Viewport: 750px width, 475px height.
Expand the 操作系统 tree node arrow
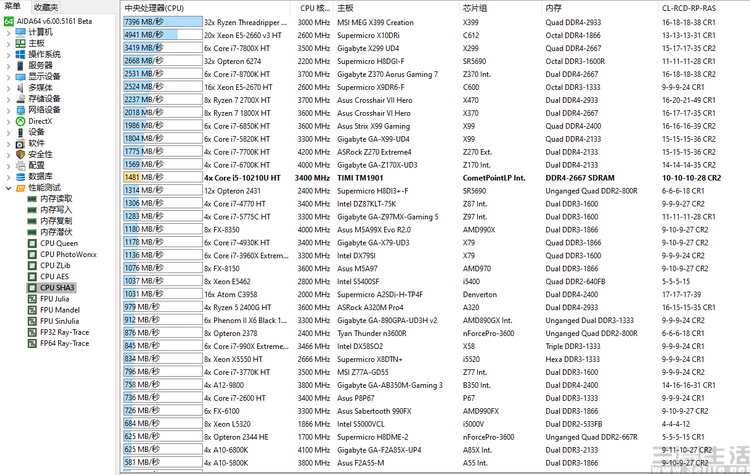[x=8, y=55]
